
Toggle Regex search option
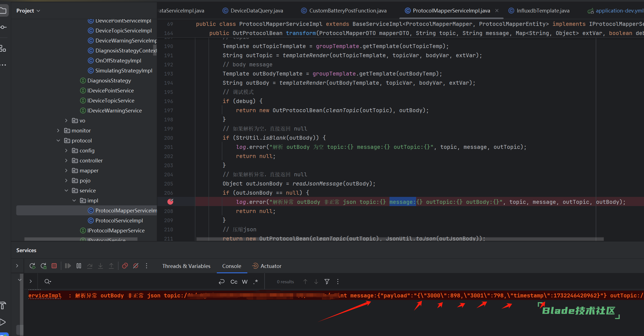[x=256, y=282]
